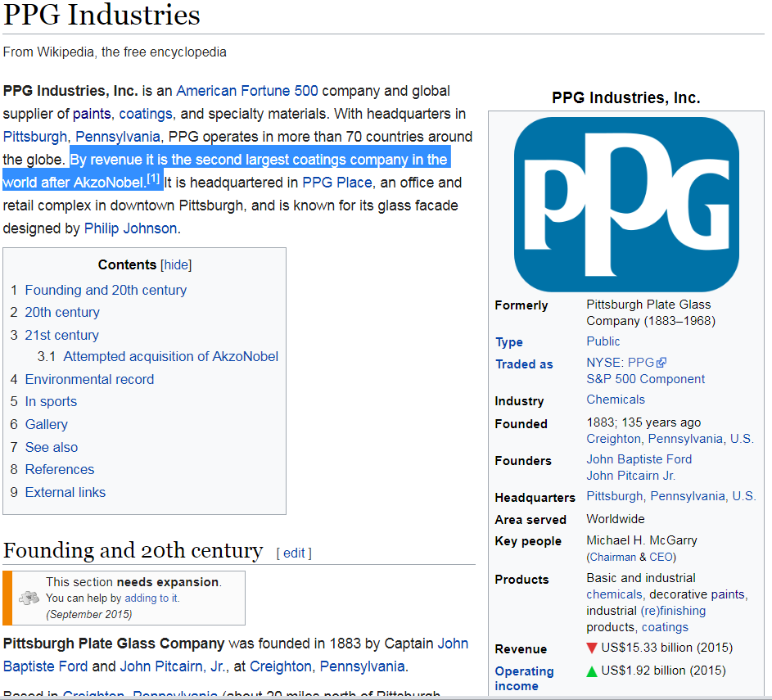Open the Chairman link under Key people
772x700 pixels.
point(612,558)
